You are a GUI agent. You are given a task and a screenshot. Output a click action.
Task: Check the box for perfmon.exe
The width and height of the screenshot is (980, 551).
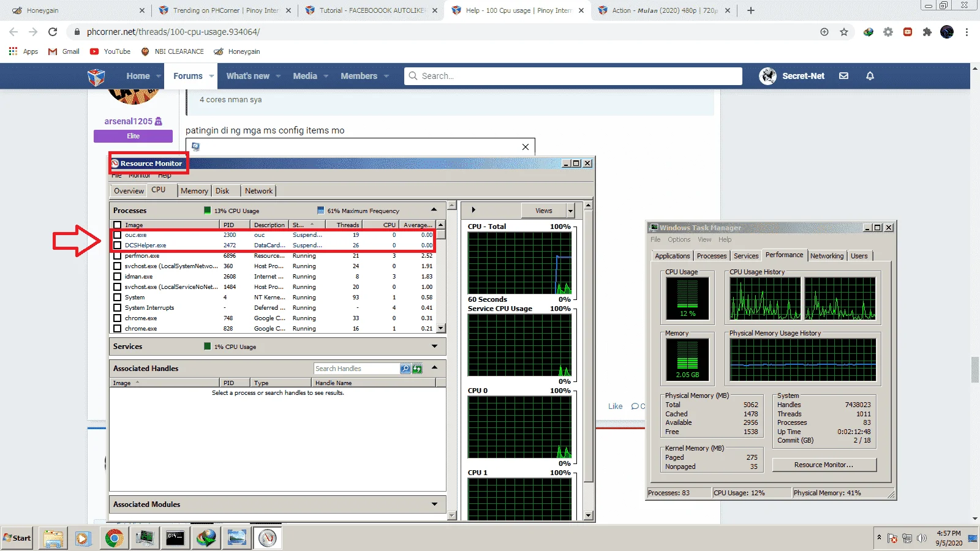pos(117,256)
